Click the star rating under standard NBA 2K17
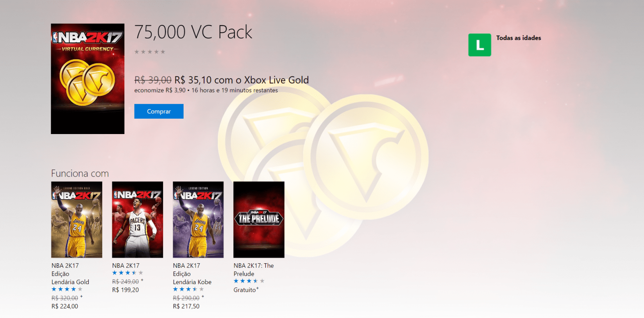 point(128,273)
